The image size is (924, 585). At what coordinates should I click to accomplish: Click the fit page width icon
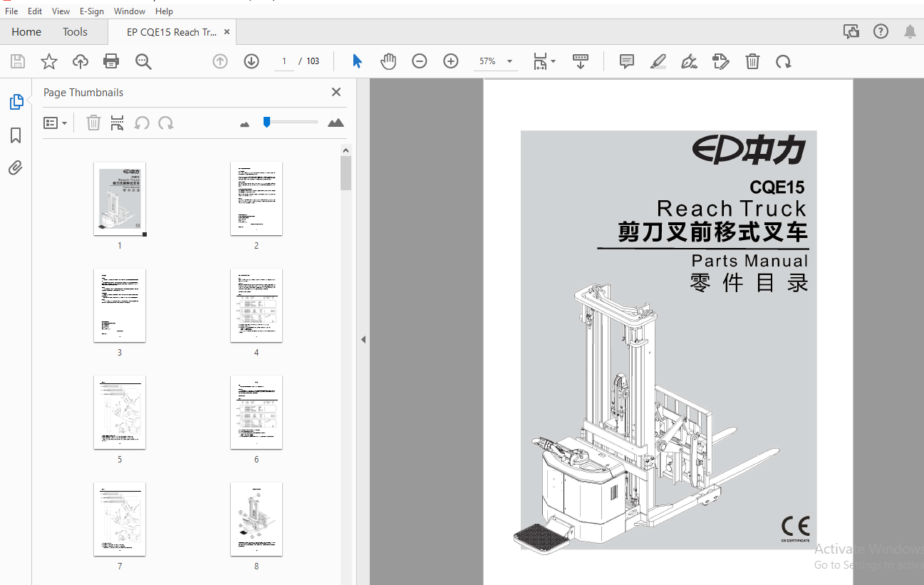point(541,61)
